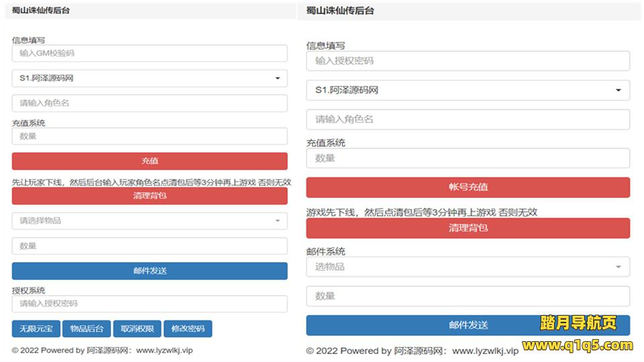Click the left panel's blue 邮件发送 button

pyautogui.click(x=149, y=271)
